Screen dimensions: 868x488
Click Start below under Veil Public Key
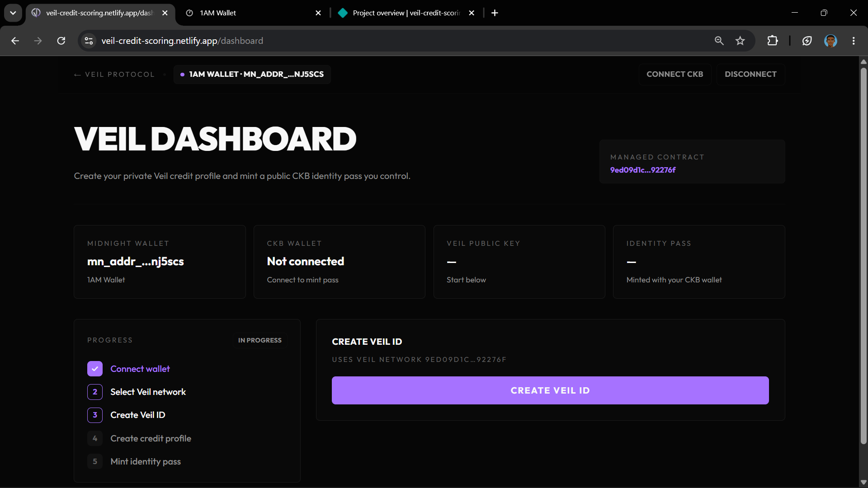point(466,280)
